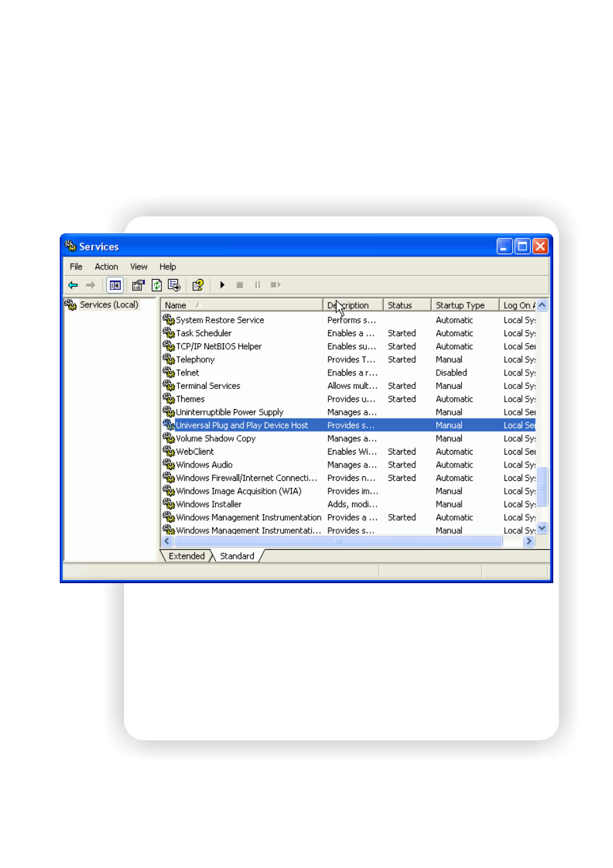Click the Services title bar icon

71,246
